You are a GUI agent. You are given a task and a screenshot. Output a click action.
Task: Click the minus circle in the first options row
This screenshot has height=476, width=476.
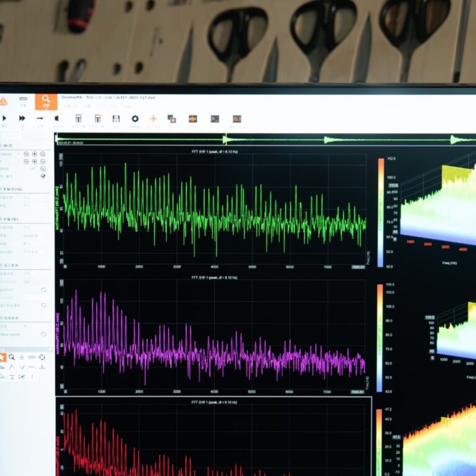(27, 154)
